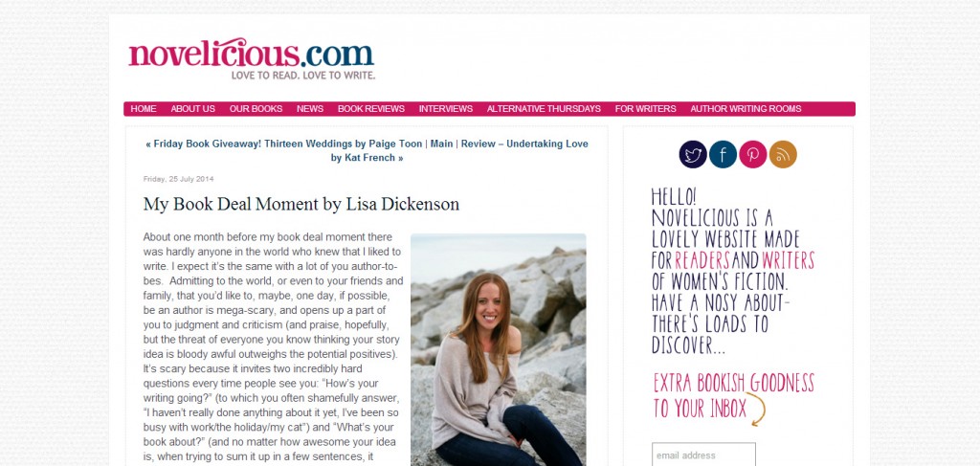
Task: Open the Facebook social icon
Action: (723, 154)
